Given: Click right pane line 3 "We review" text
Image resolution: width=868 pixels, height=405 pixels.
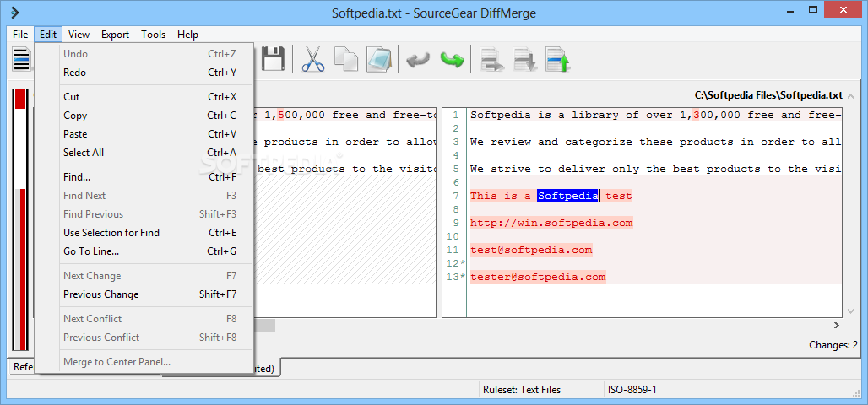Looking at the screenshot, I should (656, 143).
